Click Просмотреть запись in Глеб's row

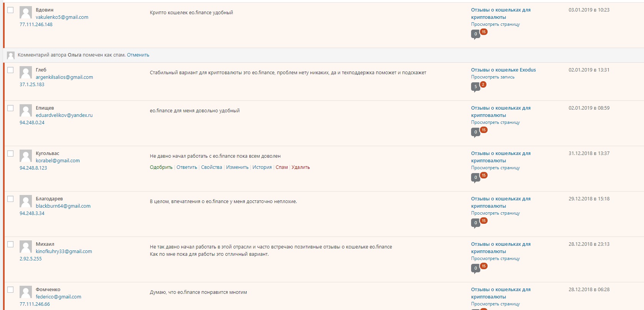click(493, 77)
